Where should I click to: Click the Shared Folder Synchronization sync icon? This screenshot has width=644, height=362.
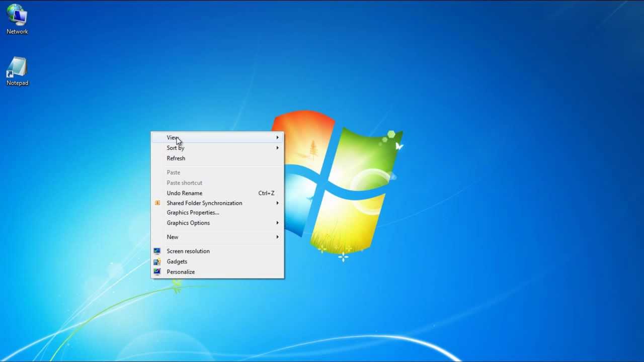(157, 203)
